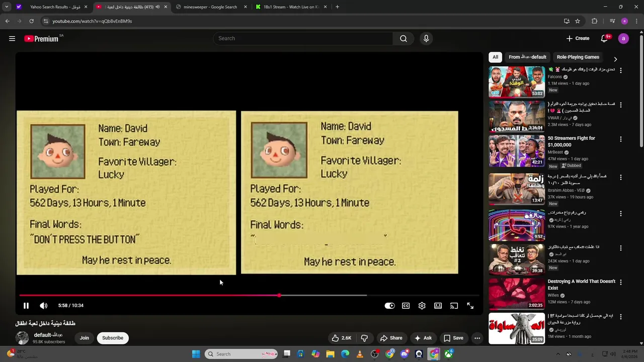The image size is (644, 362).
Task: Open the player settings gear
Action: point(422,306)
